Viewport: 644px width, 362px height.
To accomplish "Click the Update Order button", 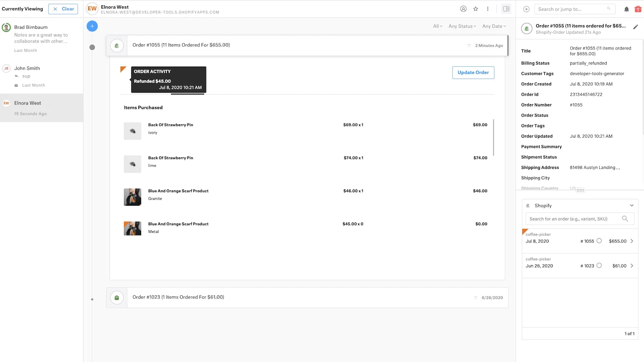I will click(473, 72).
